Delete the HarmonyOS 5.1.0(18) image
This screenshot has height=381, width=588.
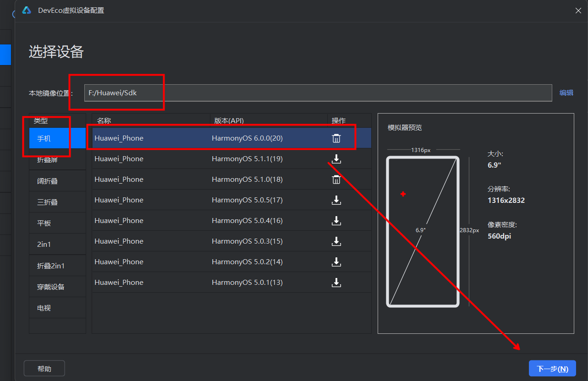point(336,180)
